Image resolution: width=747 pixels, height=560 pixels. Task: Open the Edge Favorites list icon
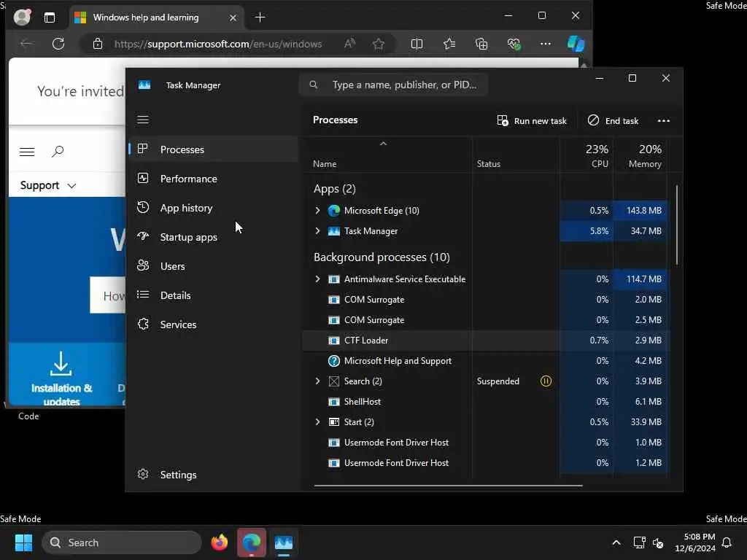pos(449,44)
